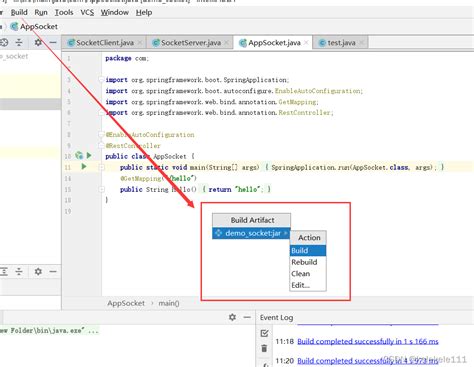474x367 pixels.
Task: Collapse all using project panel toolbar icon
Action: coord(19,43)
